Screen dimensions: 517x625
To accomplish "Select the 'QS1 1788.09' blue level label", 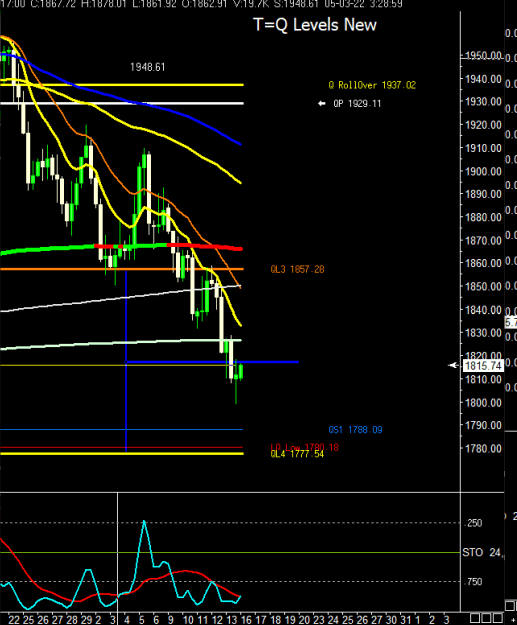I will (x=355, y=430).
